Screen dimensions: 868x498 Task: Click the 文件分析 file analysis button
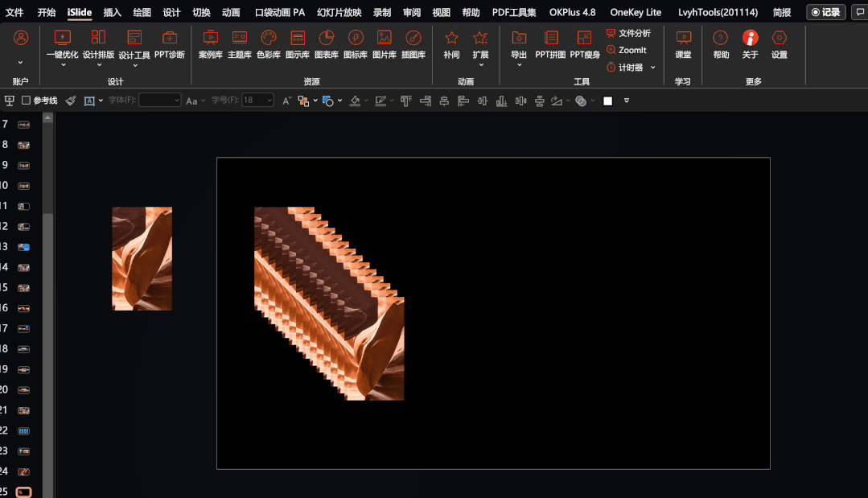[x=628, y=33]
